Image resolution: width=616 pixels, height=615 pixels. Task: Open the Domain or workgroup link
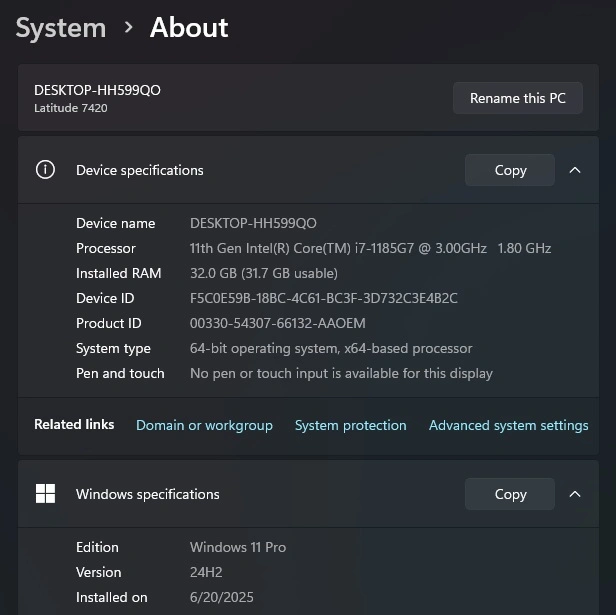pos(204,425)
